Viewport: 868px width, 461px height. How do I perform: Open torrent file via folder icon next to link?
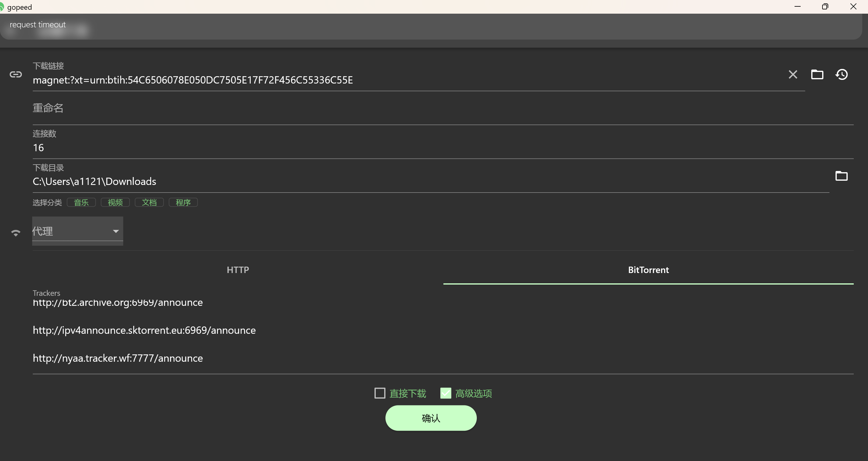point(817,74)
